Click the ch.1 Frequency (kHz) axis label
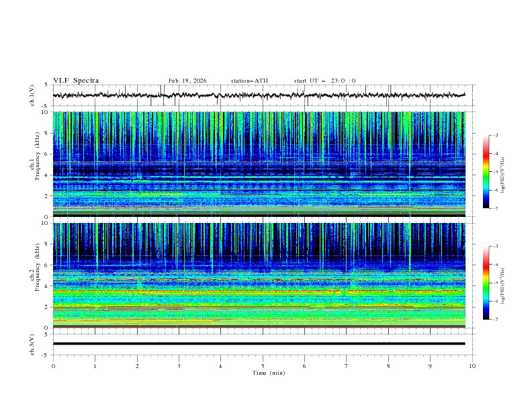This screenshot has width=532, height=411. coord(35,156)
